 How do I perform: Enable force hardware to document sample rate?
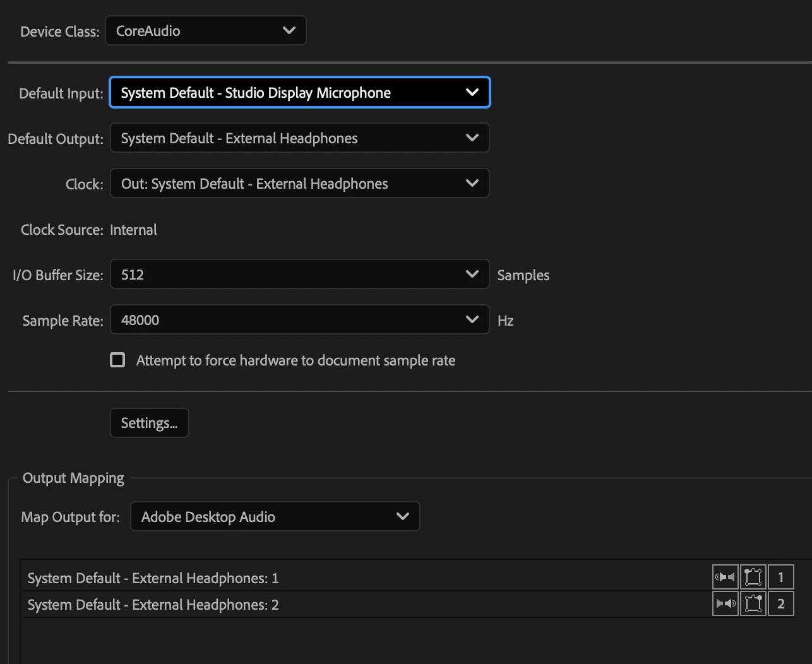[117, 360]
